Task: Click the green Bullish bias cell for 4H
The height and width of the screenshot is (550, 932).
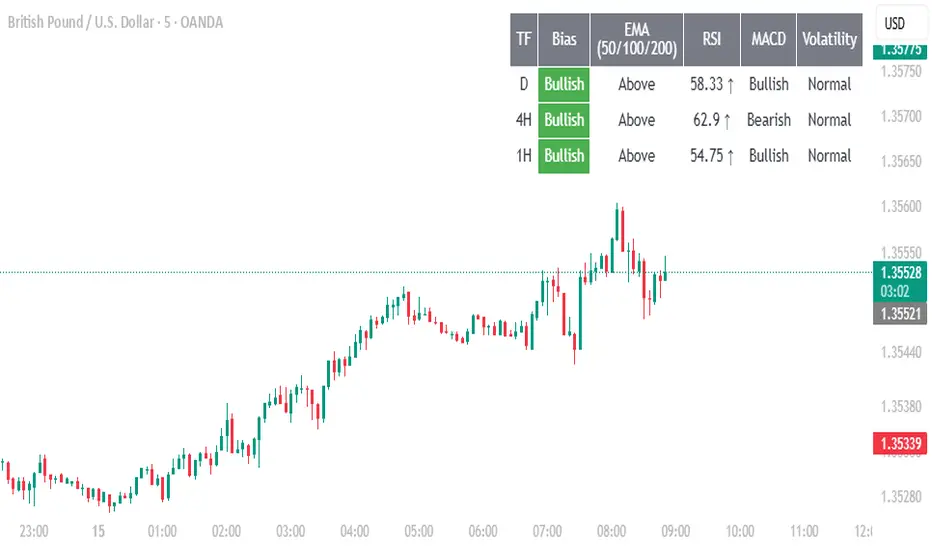Action: pyautogui.click(x=564, y=120)
